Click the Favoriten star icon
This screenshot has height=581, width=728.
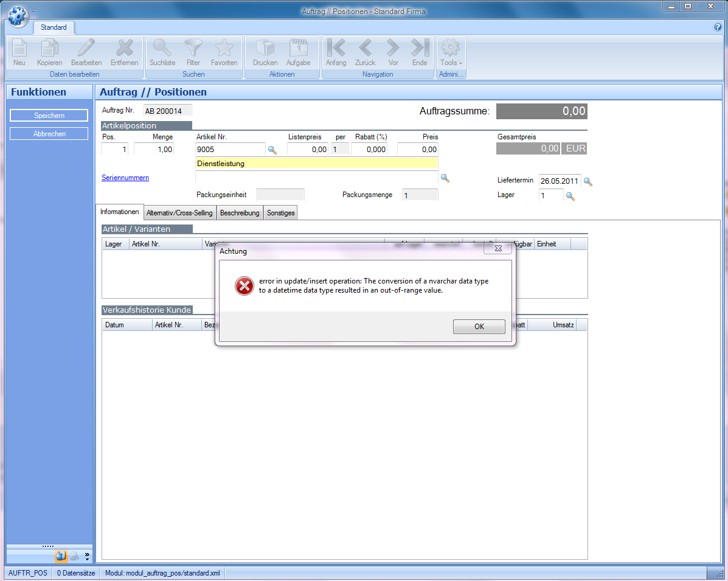click(x=224, y=49)
